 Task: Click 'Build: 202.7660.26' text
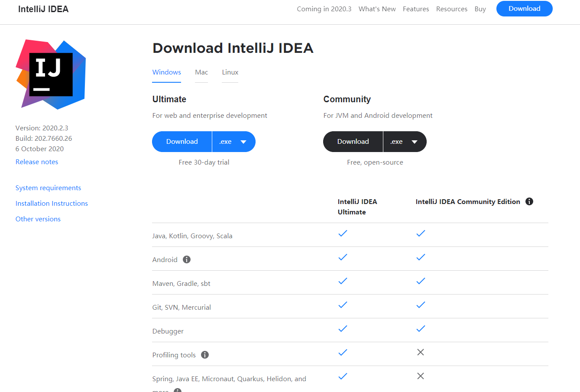tap(44, 139)
